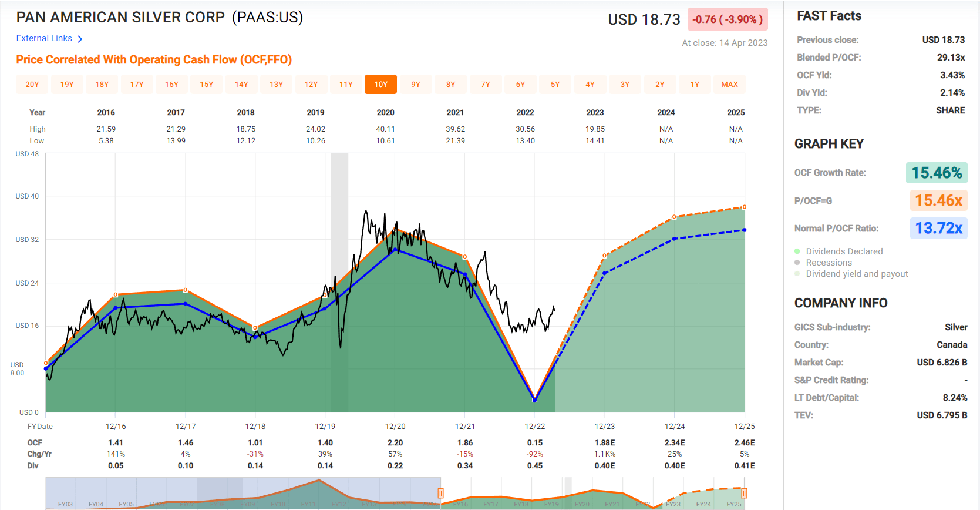Click the External Links link
980x510 pixels.
(44, 38)
